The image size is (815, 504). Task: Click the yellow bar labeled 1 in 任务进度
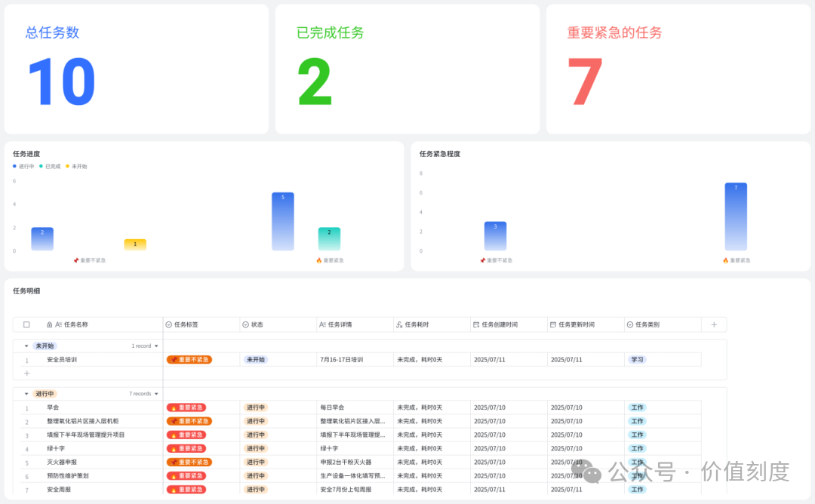(135, 244)
